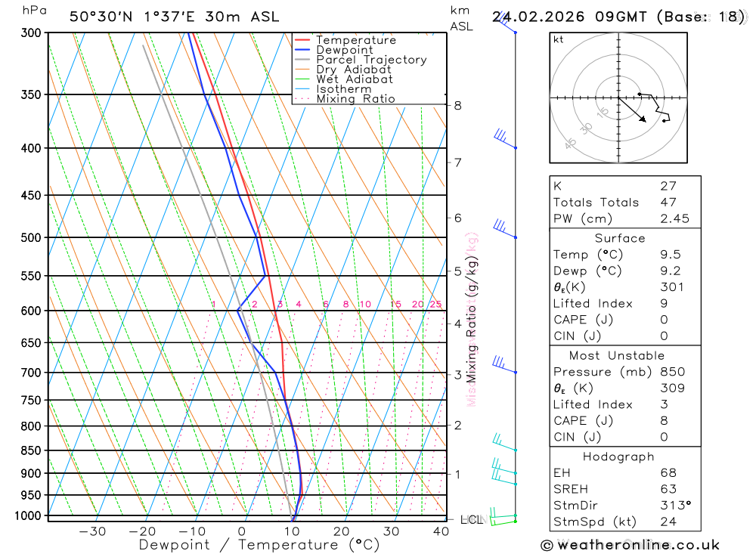Click the Wet Adiabat legend entry
The image size is (756, 554).
click(x=344, y=79)
